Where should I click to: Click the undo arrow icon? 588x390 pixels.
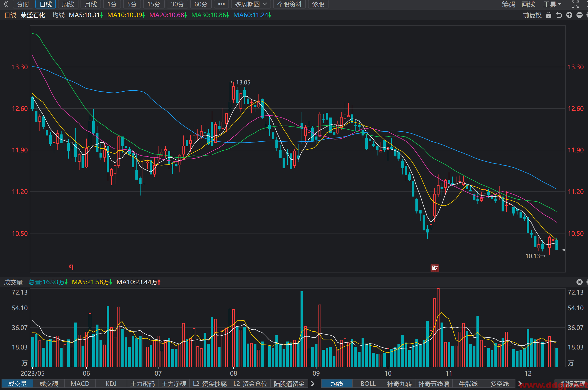tap(559, 15)
